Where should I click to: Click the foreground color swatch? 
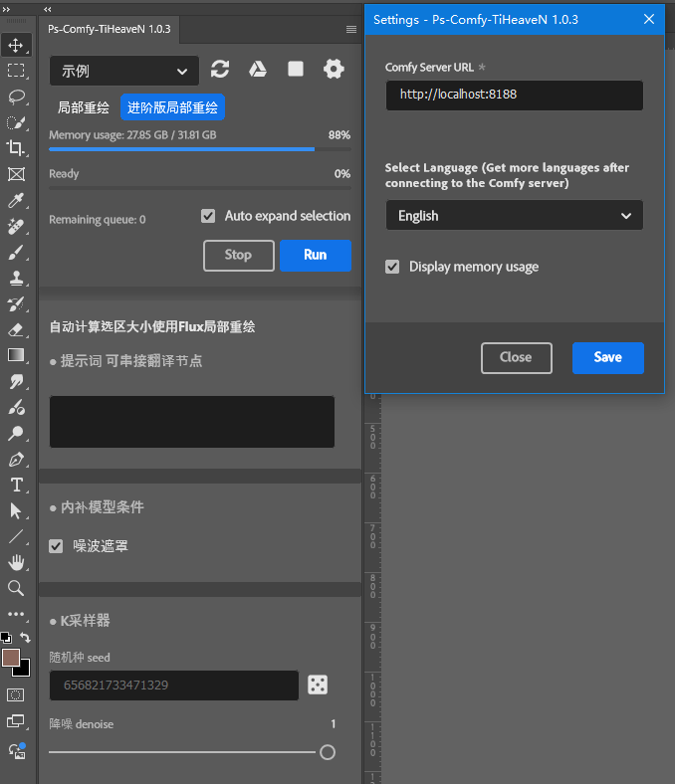pyautogui.click(x=10, y=658)
